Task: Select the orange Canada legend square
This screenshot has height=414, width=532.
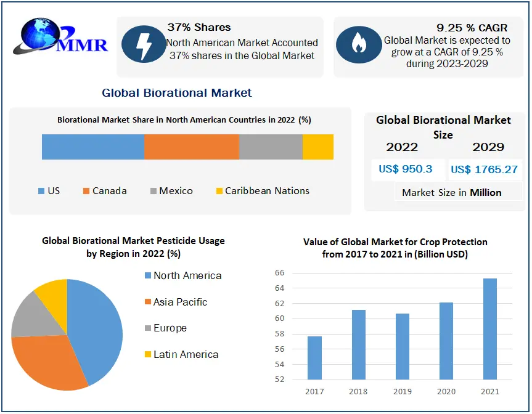Action: point(86,191)
